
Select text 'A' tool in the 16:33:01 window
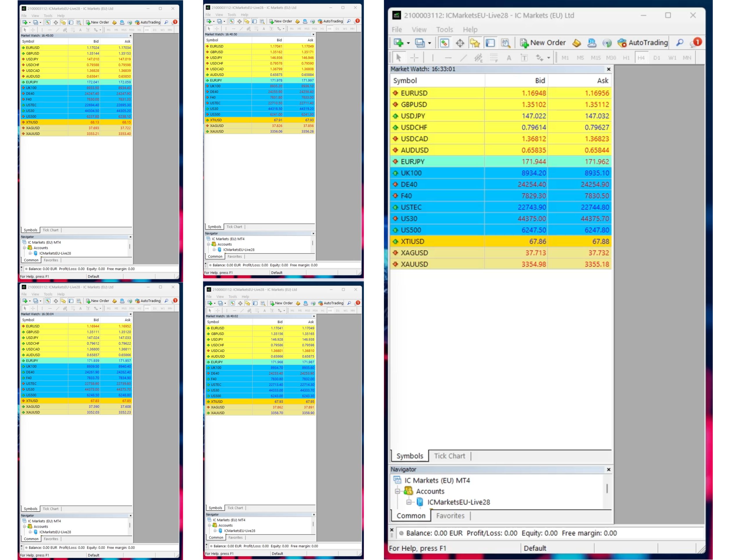[x=509, y=58]
